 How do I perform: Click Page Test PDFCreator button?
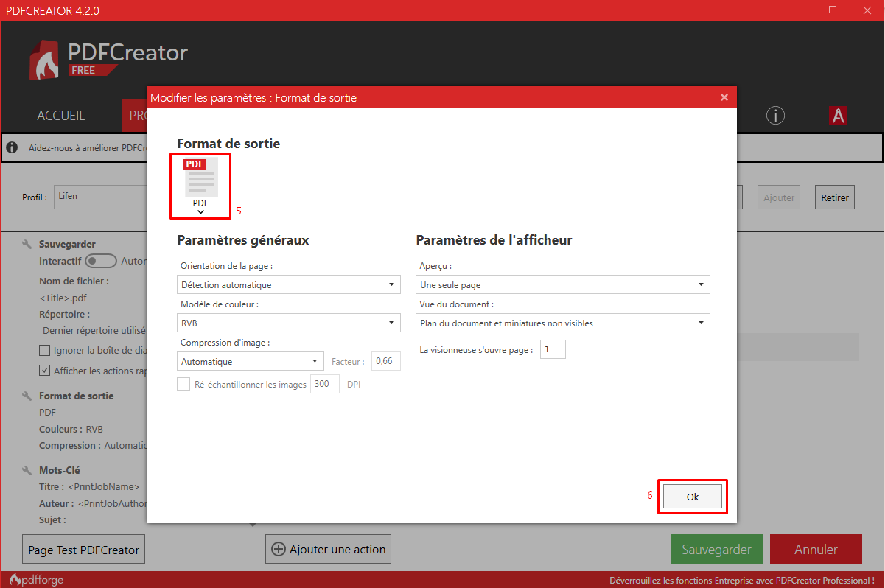click(83, 550)
